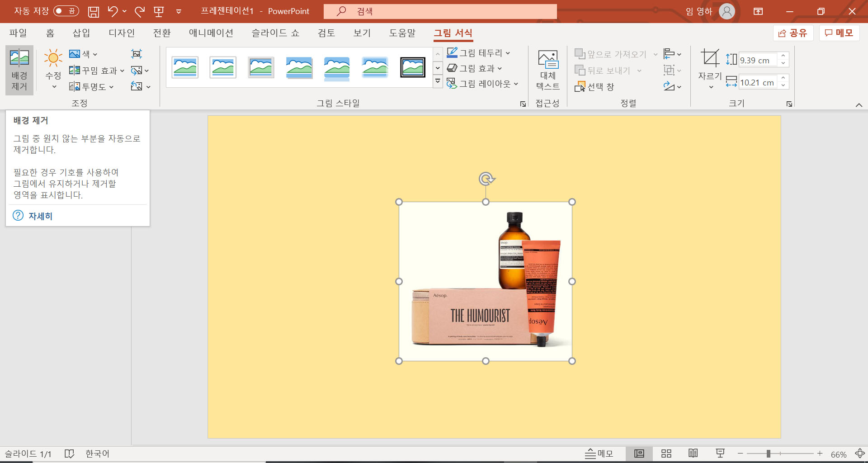
Task: Click the zoom slider handle
Action: click(x=768, y=454)
